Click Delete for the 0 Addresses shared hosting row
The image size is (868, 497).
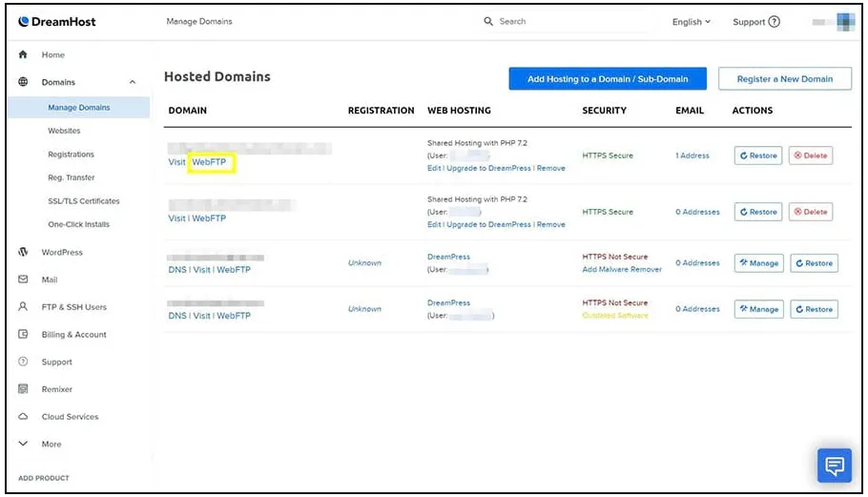(811, 212)
